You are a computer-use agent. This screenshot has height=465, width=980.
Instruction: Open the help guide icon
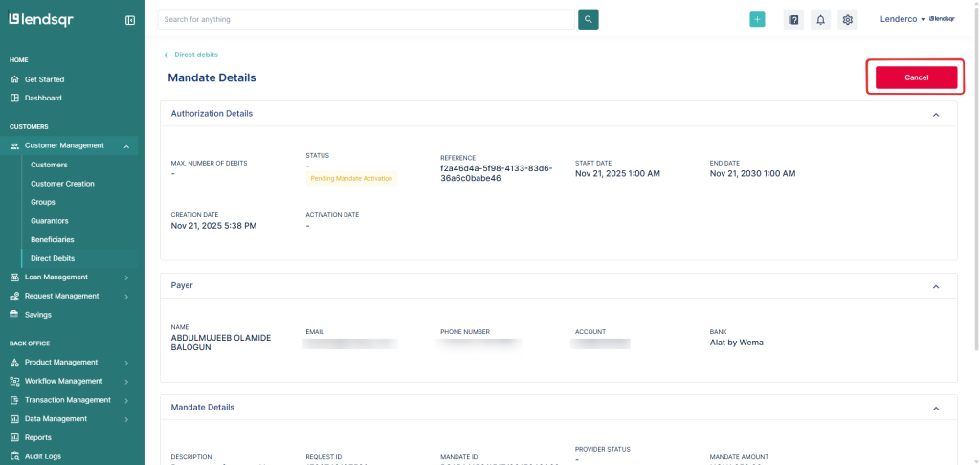792,19
